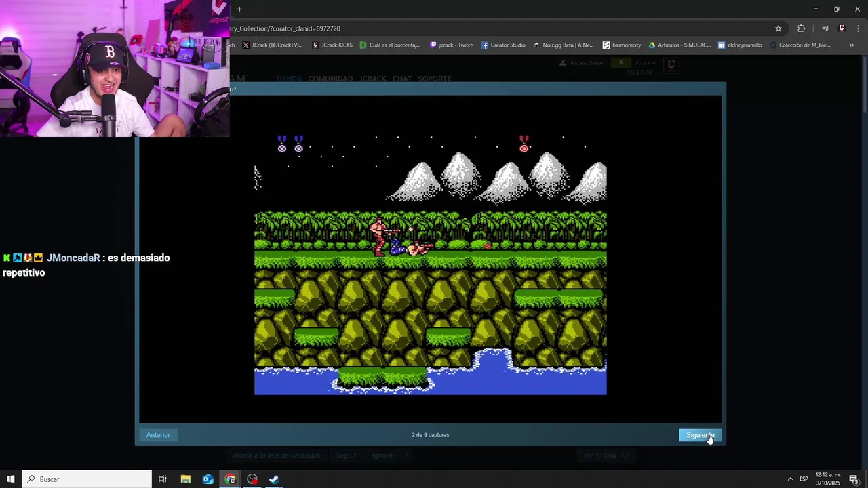The width and height of the screenshot is (868, 488).
Task: Open the Windows Start menu
Action: pos(10,479)
